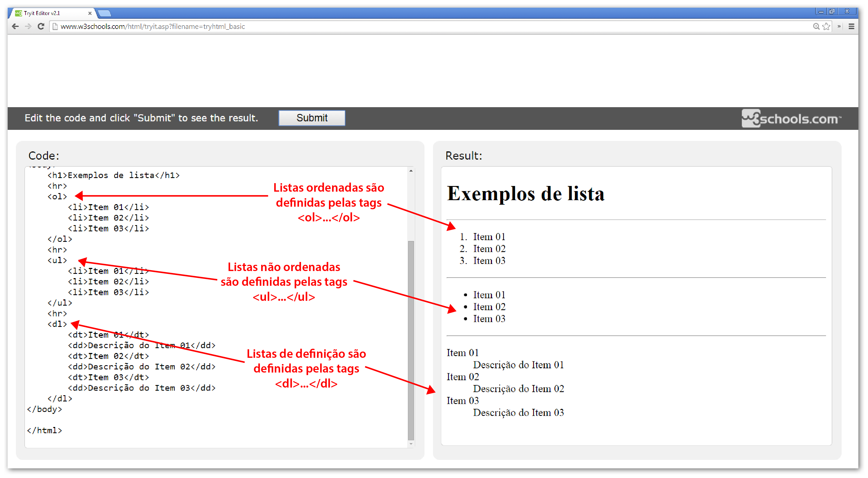The width and height of the screenshot is (868, 478).
Task: Restore down the browser window
Action: [832, 11]
